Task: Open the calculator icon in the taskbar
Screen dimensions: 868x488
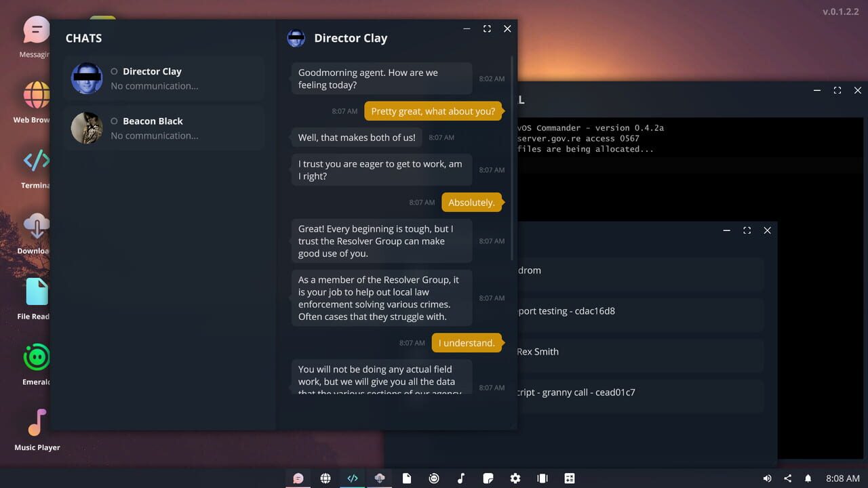Action: coord(570,478)
